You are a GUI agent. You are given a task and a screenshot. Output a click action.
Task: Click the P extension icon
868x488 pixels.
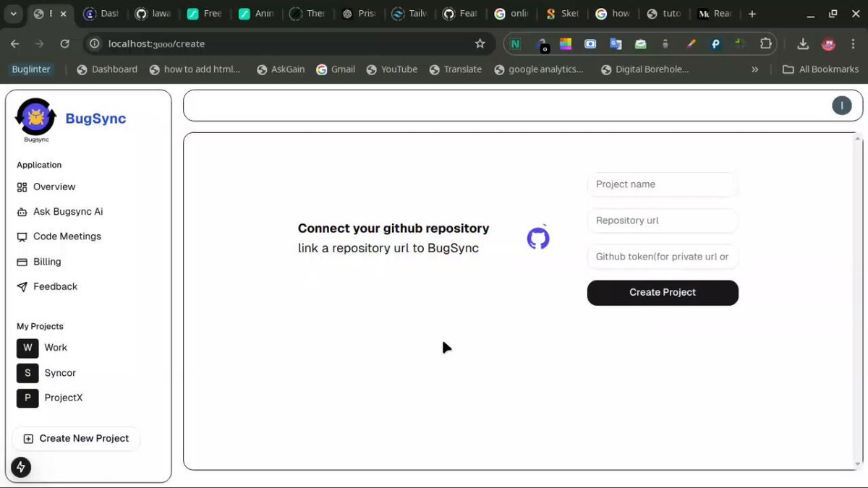click(x=715, y=43)
